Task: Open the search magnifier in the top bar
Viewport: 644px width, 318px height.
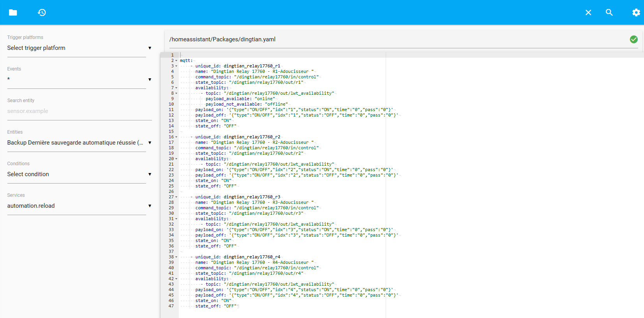Action: [x=609, y=12]
